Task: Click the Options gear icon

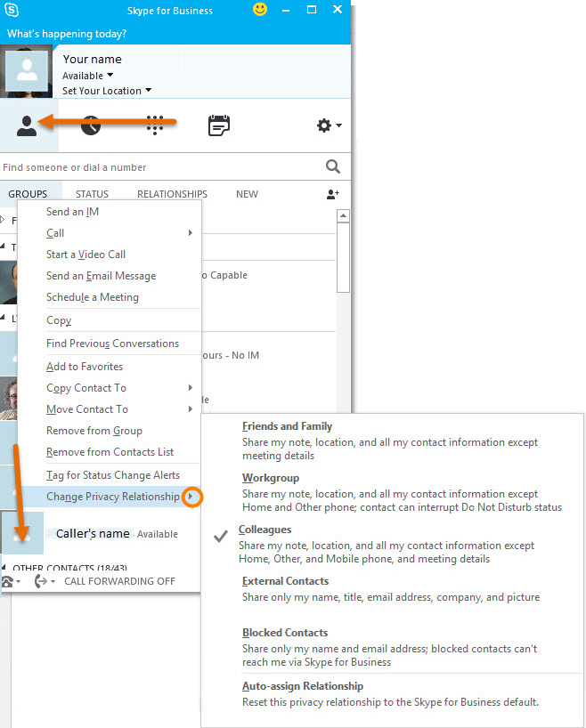Action: 324,125
